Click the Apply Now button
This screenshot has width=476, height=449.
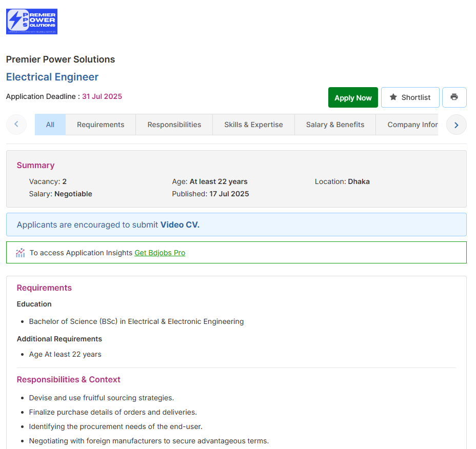(x=353, y=97)
